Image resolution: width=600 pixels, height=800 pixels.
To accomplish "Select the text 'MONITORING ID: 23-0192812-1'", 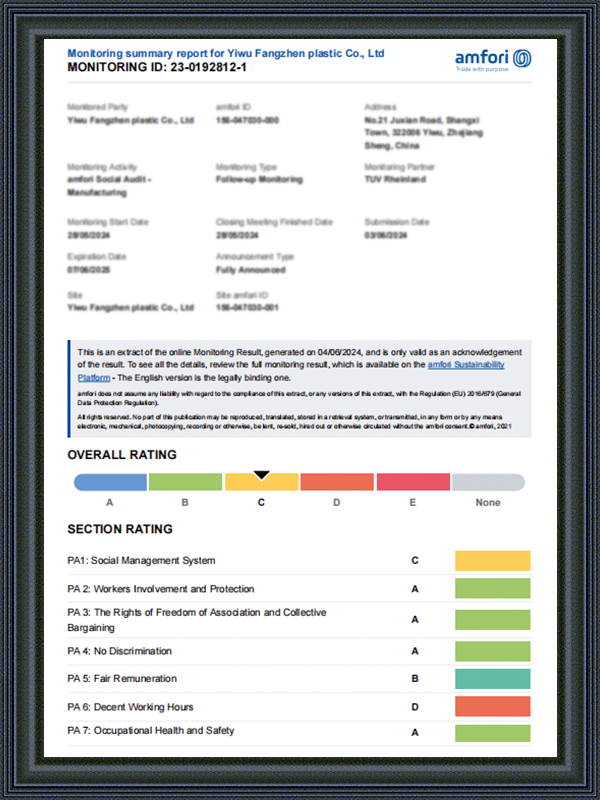I will [157, 67].
